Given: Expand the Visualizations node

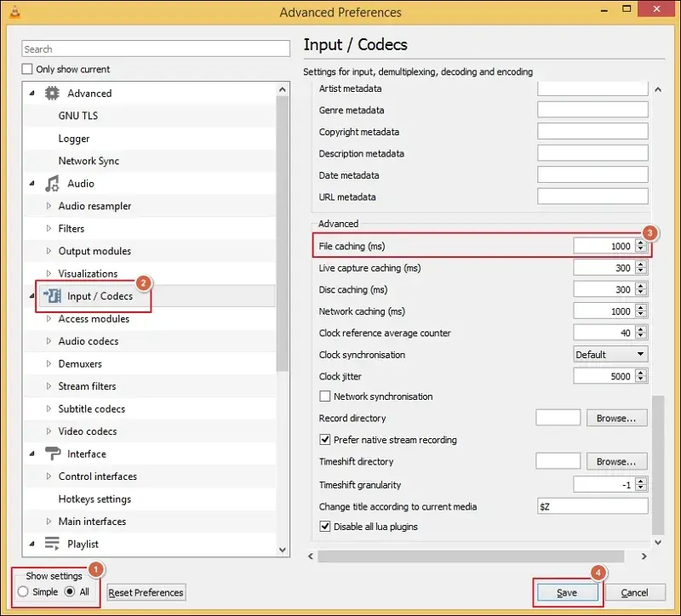Looking at the screenshot, I should 49,273.
